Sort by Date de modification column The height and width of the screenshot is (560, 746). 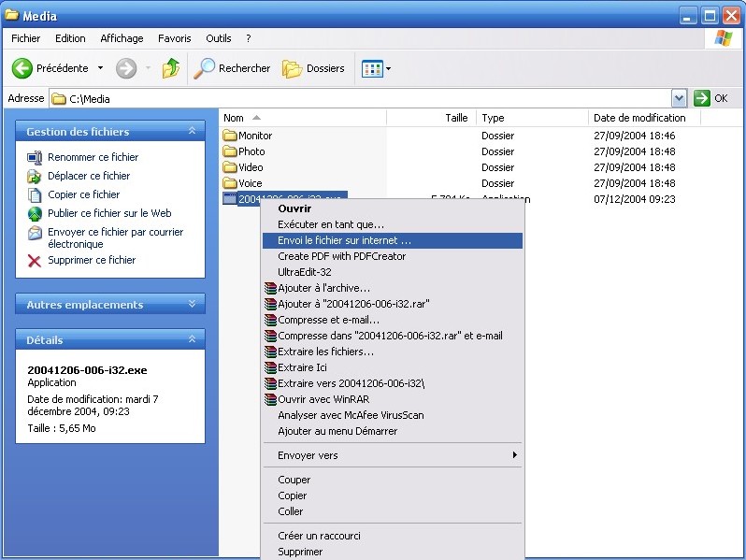[x=639, y=118]
